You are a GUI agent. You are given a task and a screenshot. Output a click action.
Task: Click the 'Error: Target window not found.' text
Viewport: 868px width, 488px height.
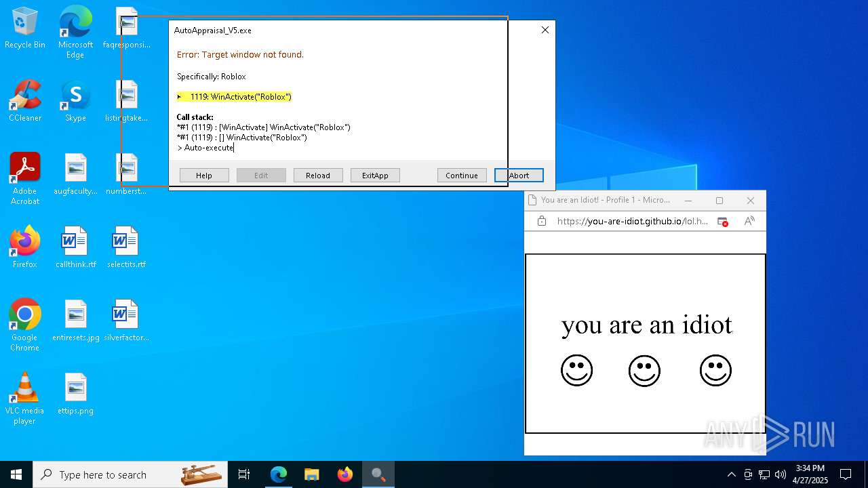pyautogui.click(x=240, y=55)
